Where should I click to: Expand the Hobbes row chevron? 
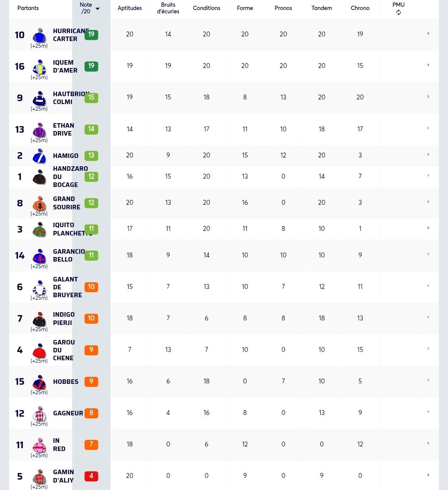pos(428,380)
